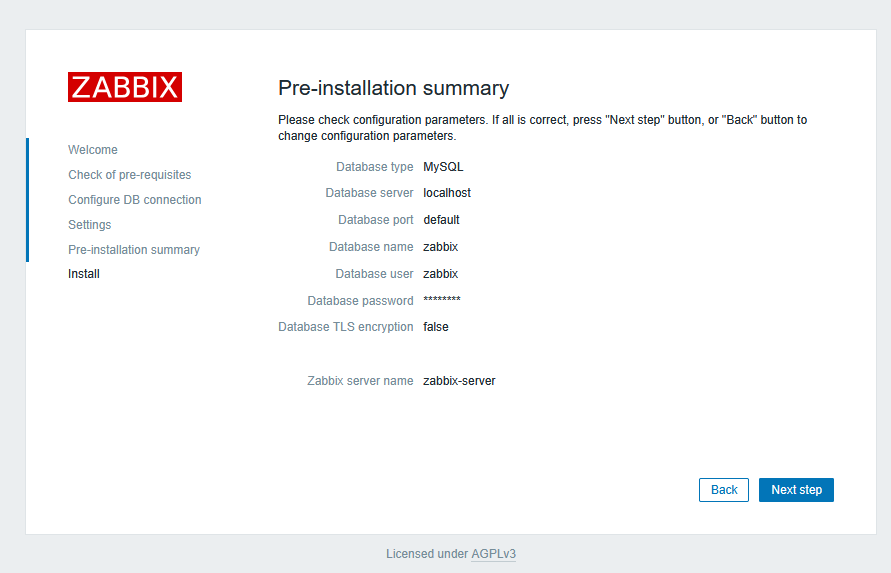Select Settings step in sidebar

[90, 225]
